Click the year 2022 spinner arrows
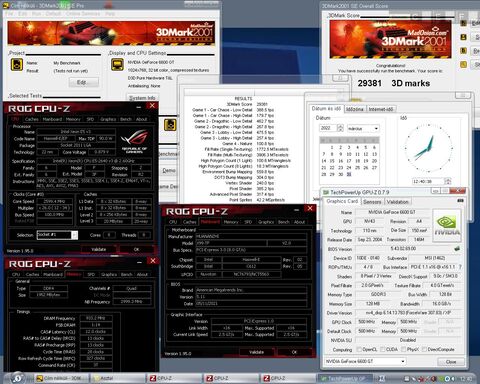 (x=340, y=128)
